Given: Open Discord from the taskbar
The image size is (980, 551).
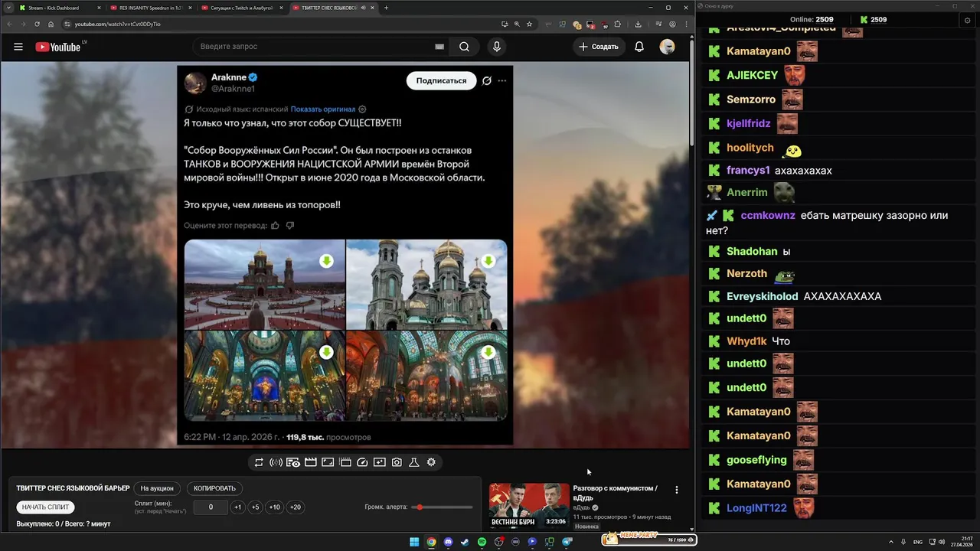Looking at the screenshot, I should [448, 542].
